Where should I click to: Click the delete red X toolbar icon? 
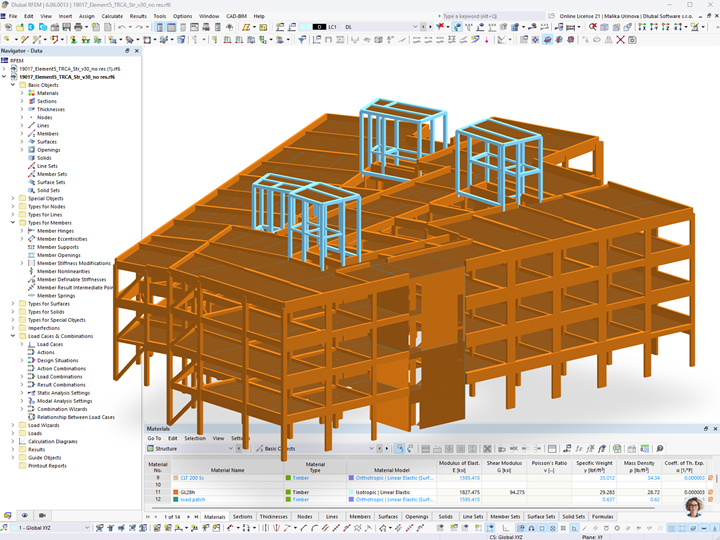620,40
